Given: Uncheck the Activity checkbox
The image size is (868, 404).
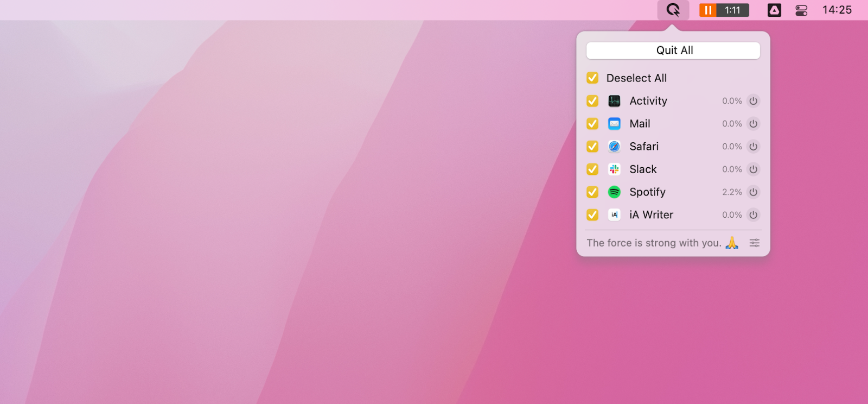Looking at the screenshot, I should point(592,101).
